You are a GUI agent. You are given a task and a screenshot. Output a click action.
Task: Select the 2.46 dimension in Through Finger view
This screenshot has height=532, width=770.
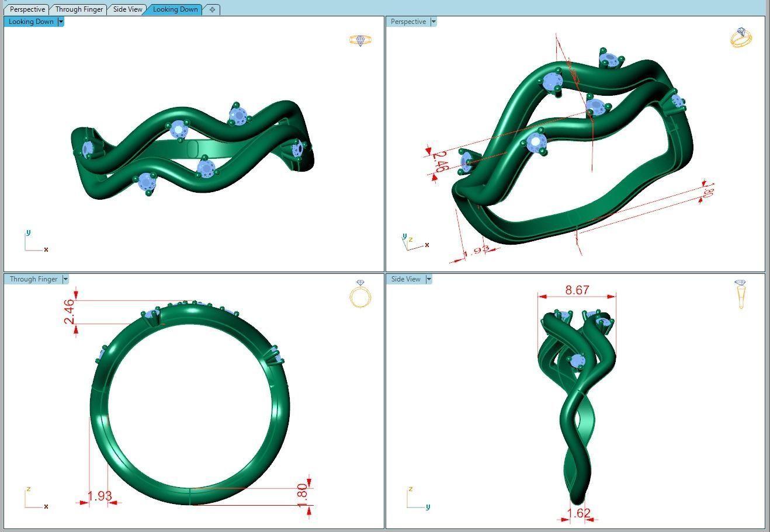69,312
